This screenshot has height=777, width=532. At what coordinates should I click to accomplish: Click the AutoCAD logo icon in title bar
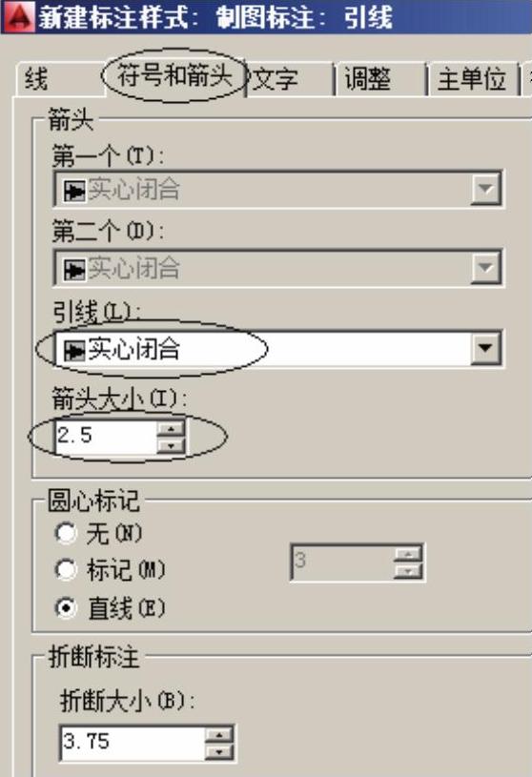(x=19, y=16)
